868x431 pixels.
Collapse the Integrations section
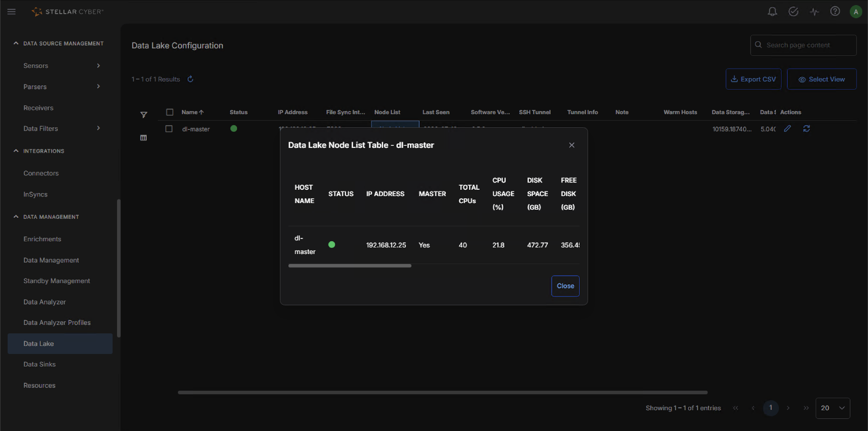click(16, 151)
